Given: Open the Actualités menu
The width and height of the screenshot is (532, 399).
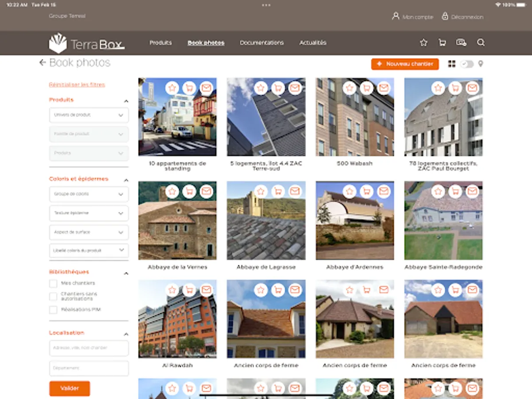Looking at the screenshot, I should (313, 43).
